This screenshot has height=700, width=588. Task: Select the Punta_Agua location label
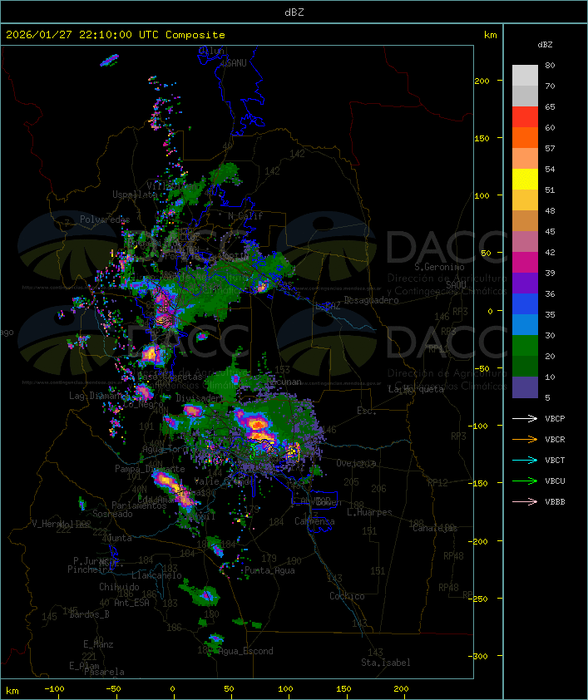point(269,571)
